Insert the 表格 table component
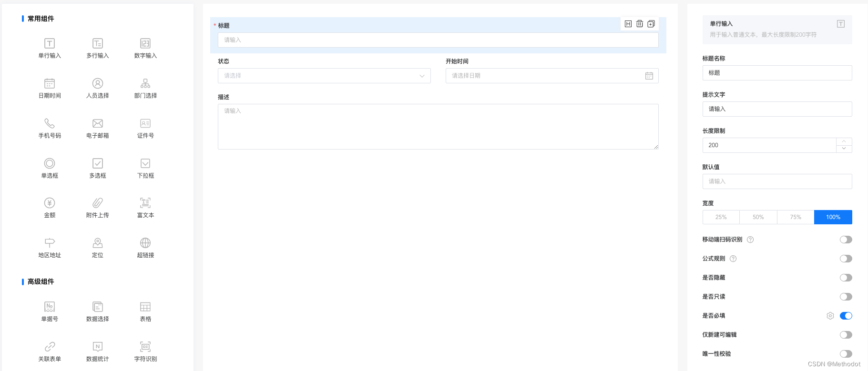The image size is (868, 371). [x=145, y=312]
